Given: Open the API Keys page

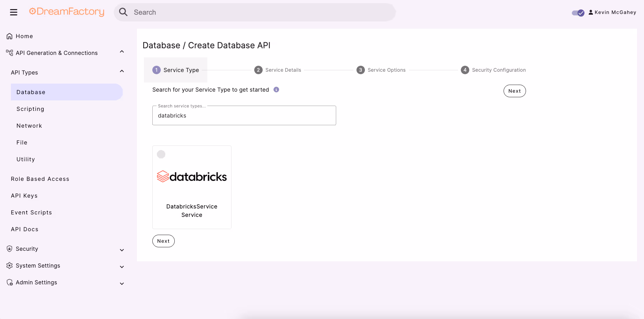Looking at the screenshot, I should pyautogui.click(x=24, y=196).
